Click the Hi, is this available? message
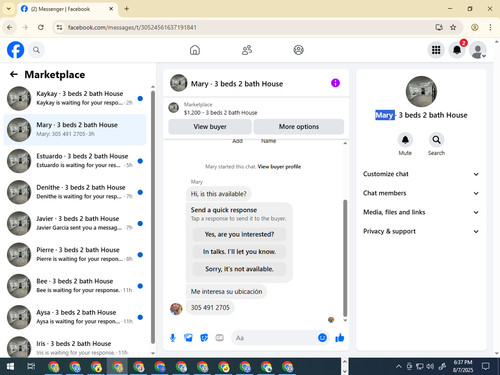 [218, 194]
